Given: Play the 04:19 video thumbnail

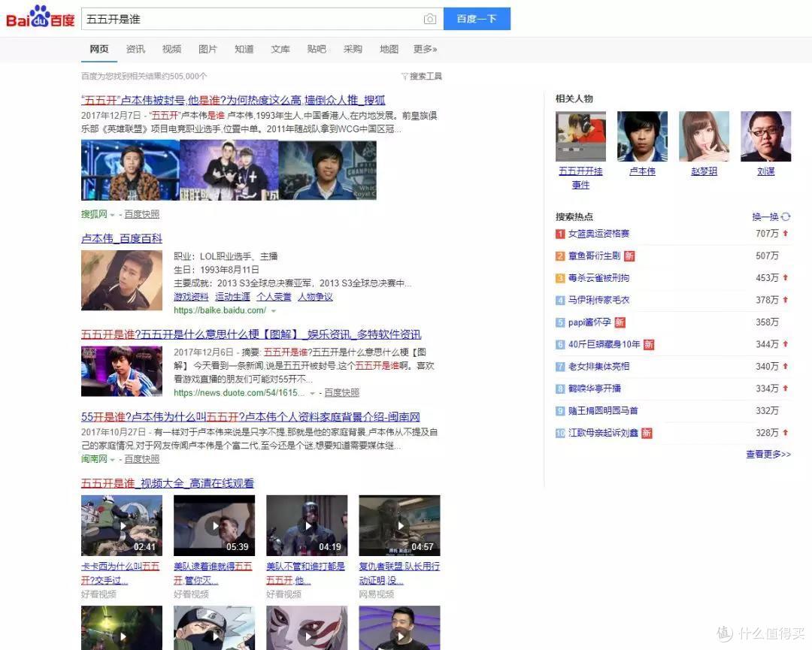Looking at the screenshot, I should [x=307, y=526].
